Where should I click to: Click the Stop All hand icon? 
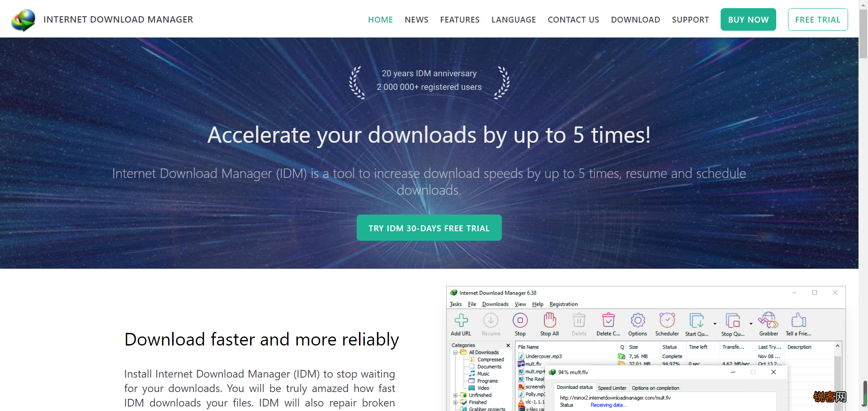[x=550, y=320]
